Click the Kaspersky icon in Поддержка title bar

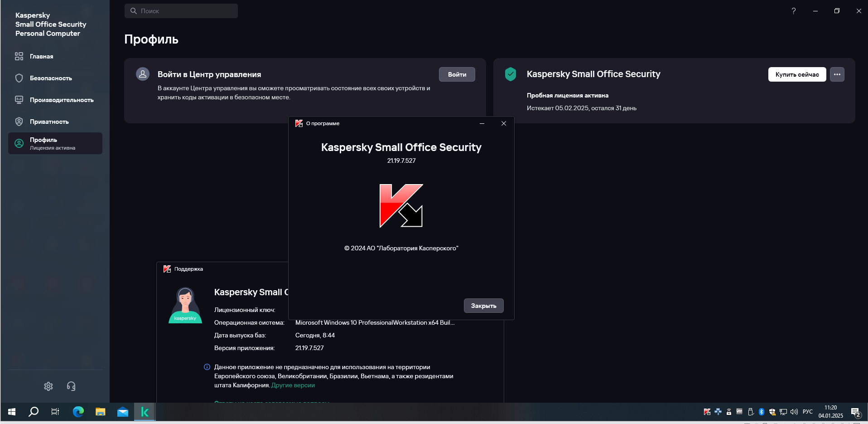167,269
